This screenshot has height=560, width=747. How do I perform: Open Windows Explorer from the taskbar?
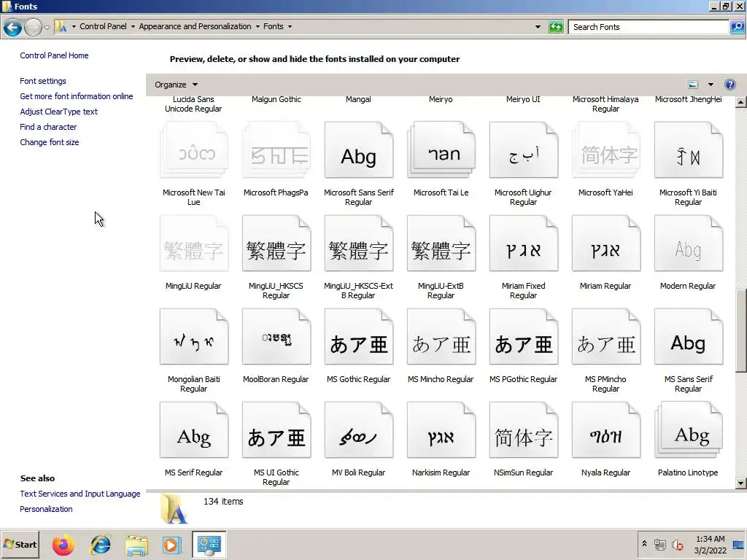click(x=136, y=545)
